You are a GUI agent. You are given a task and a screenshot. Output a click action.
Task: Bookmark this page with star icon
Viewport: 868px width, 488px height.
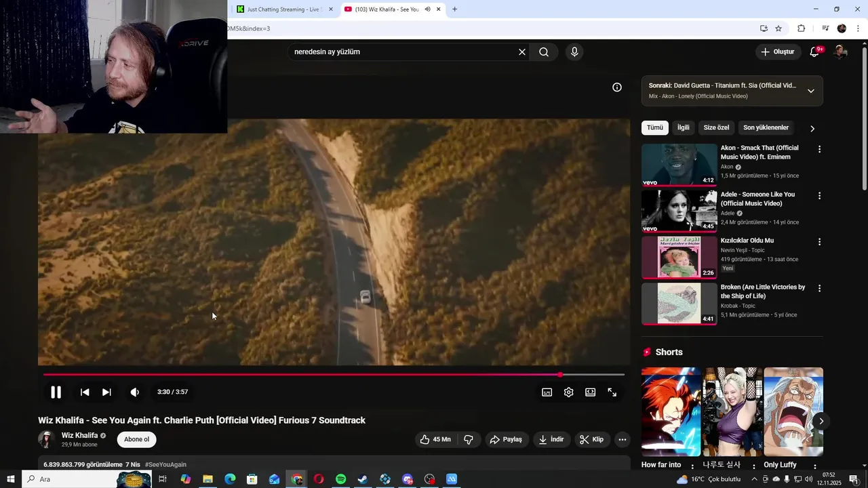point(778,28)
